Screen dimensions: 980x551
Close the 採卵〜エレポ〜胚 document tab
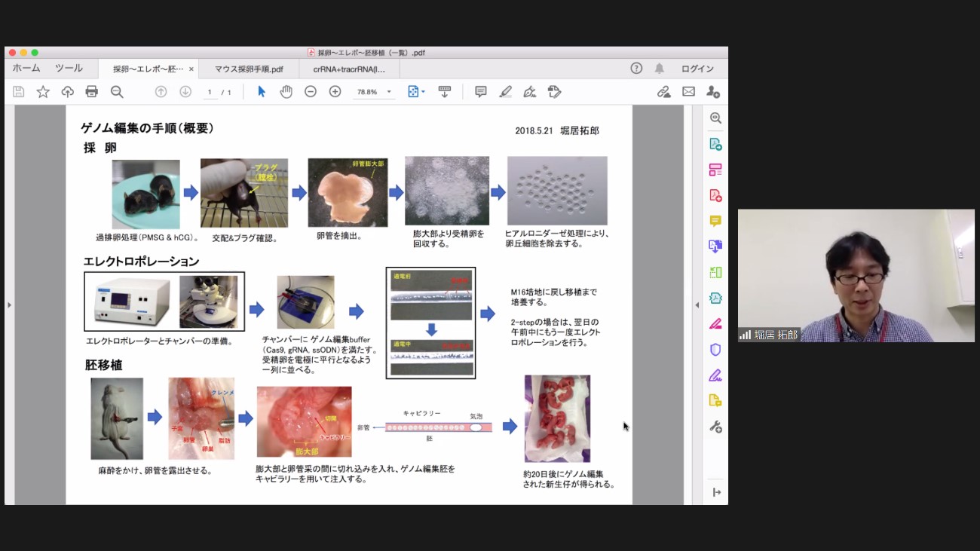click(191, 69)
